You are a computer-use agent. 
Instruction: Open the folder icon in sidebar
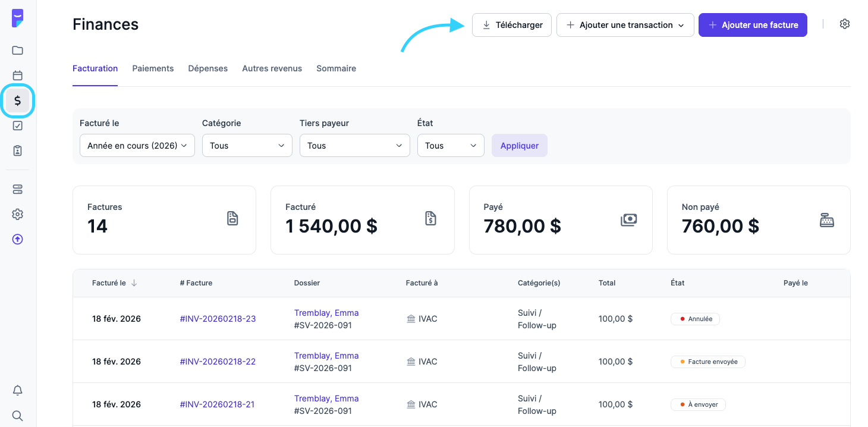(18, 51)
